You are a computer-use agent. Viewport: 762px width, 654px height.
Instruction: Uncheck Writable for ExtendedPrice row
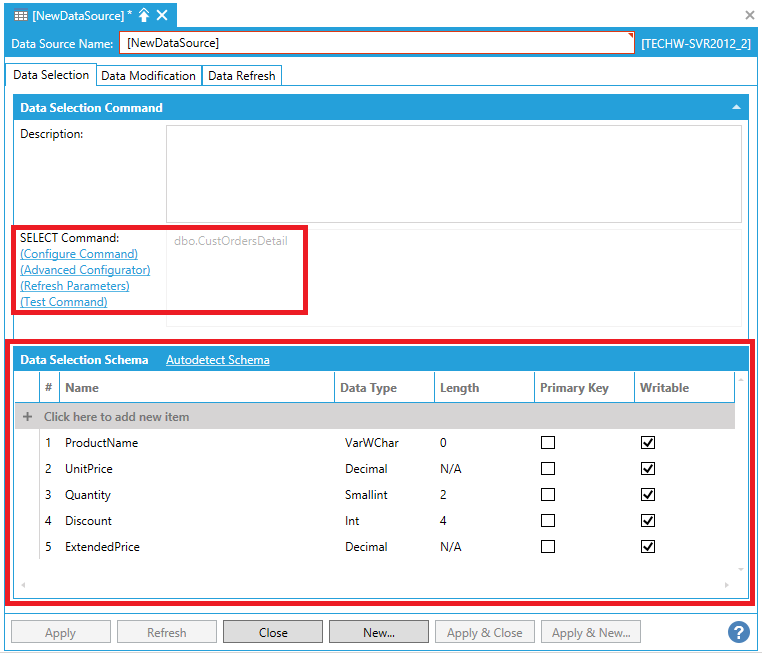648,547
